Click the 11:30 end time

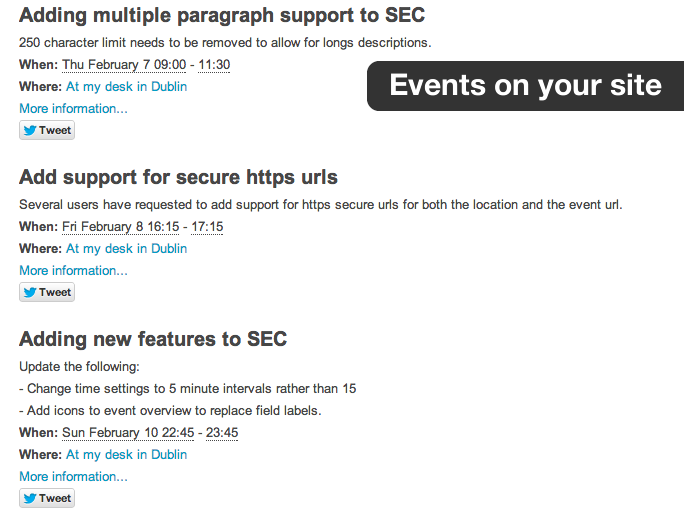[x=214, y=65]
